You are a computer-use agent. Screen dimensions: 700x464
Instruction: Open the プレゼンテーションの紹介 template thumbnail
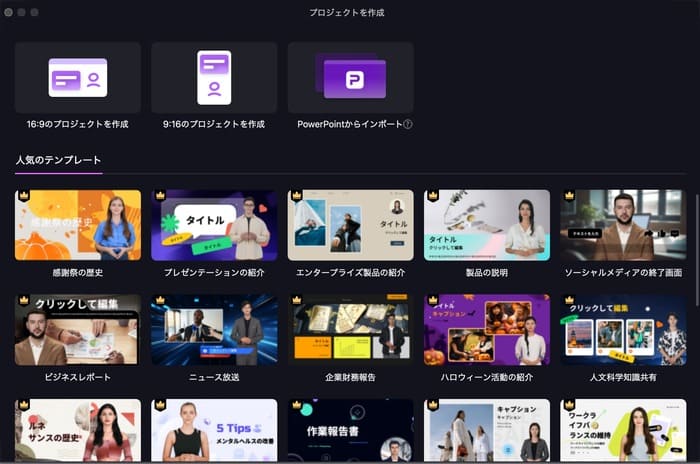point(214,225)
